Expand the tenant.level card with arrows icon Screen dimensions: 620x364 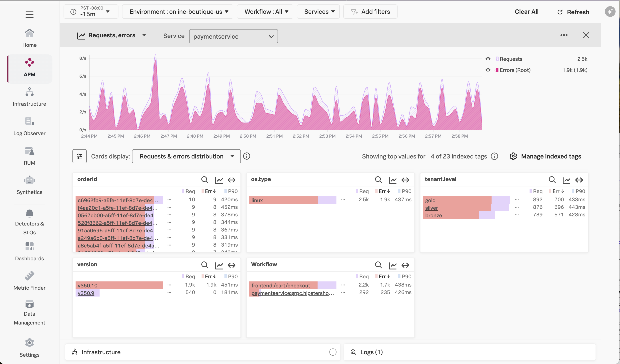[579, 180]
